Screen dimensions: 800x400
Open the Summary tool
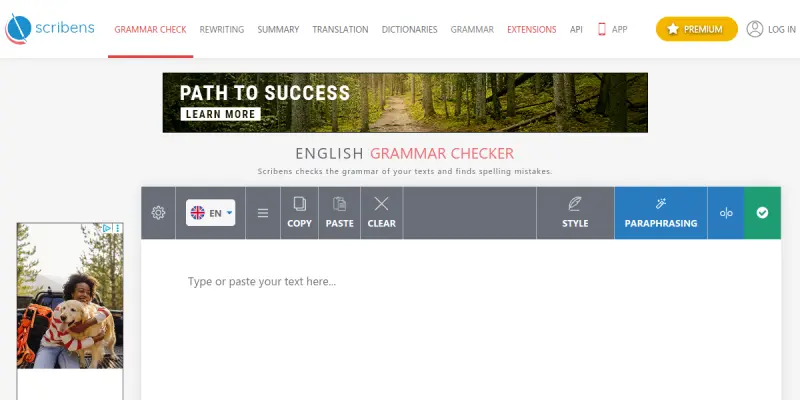[x=278, y=30]
